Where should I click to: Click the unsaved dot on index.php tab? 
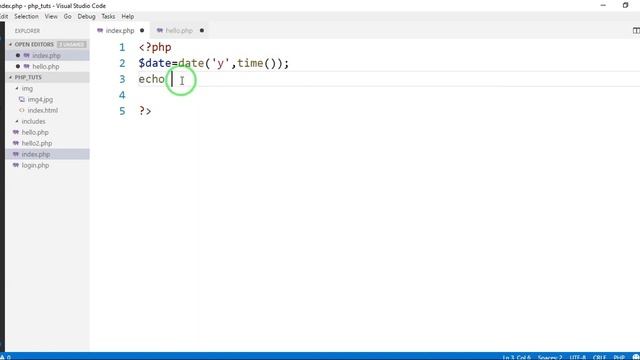142,31
